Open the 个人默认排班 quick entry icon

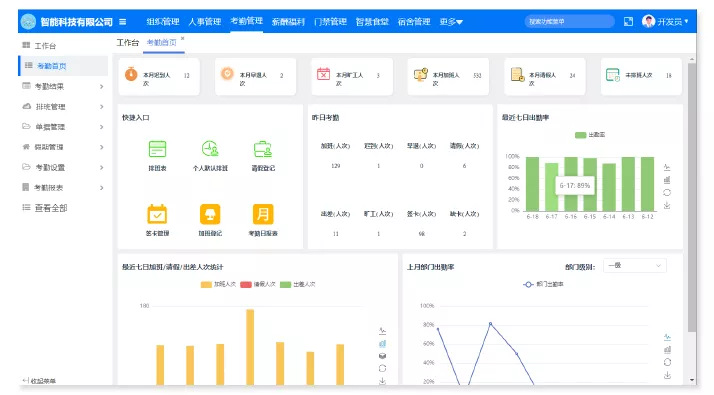click(210, 149)
